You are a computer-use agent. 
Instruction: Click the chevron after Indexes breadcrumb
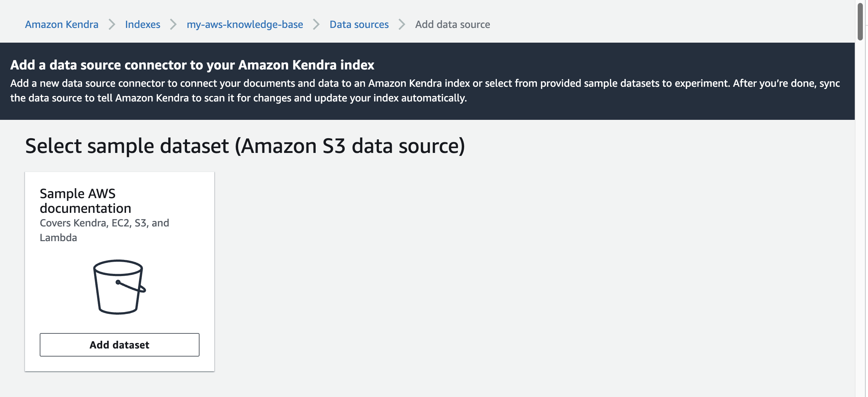[x=173, y=25]
